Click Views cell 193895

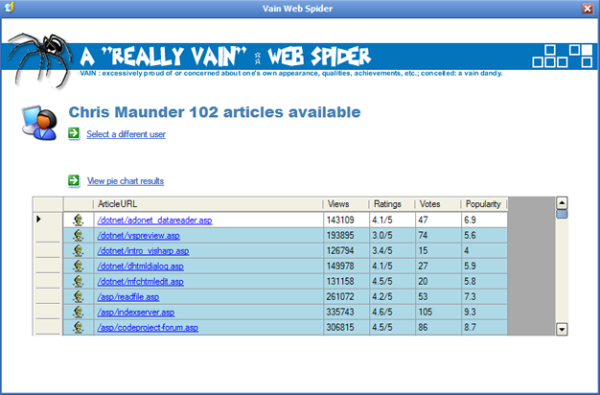[346, 235]
